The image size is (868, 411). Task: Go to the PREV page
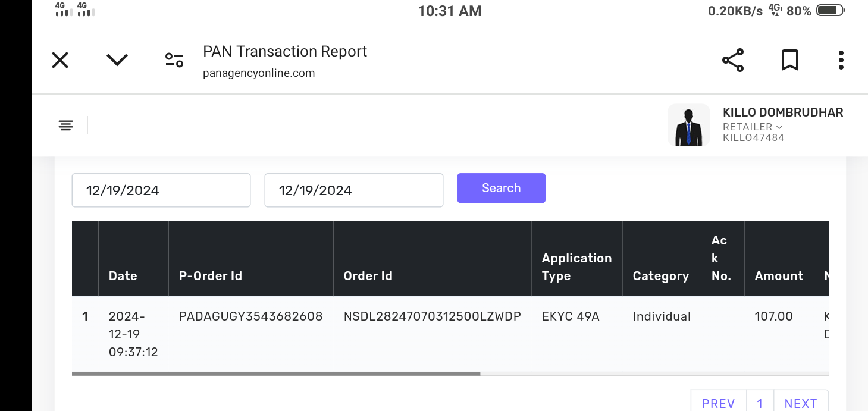[x=718, y=403]
